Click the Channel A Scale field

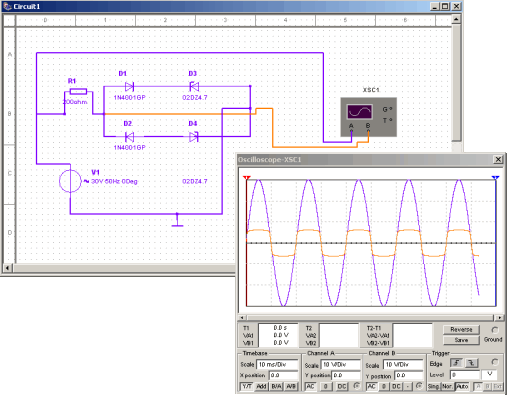point(341,365)
